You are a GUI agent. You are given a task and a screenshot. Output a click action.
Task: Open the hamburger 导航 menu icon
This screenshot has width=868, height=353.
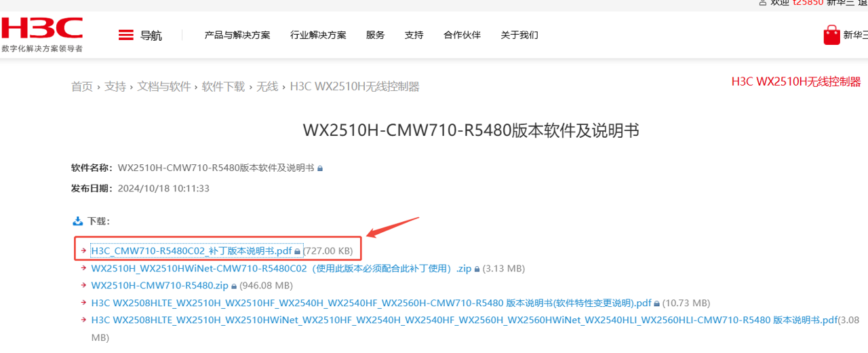point(125,35)
